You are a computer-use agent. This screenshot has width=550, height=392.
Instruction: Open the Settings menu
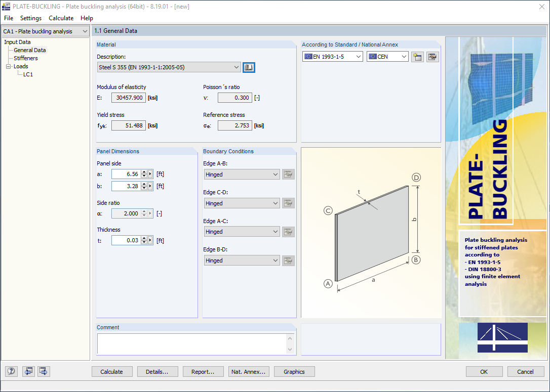30,18
